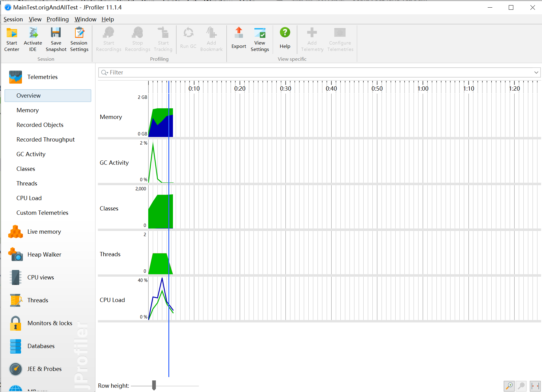The width and height of the screenshot is (542, 392).
Task: Click the Row height slider handle
Action: coord(154,385)
